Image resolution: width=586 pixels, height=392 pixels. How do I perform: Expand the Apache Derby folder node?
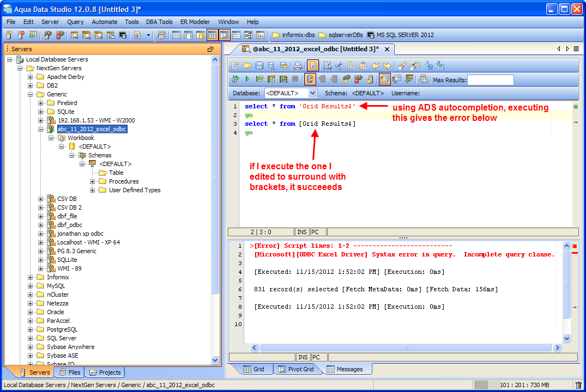(x=31, y=77)
